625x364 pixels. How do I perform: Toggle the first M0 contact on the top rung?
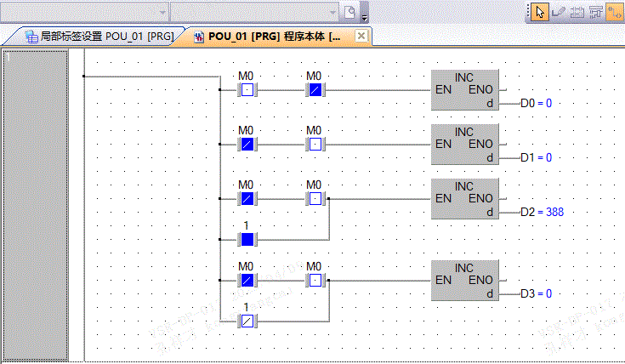(246, 89)
